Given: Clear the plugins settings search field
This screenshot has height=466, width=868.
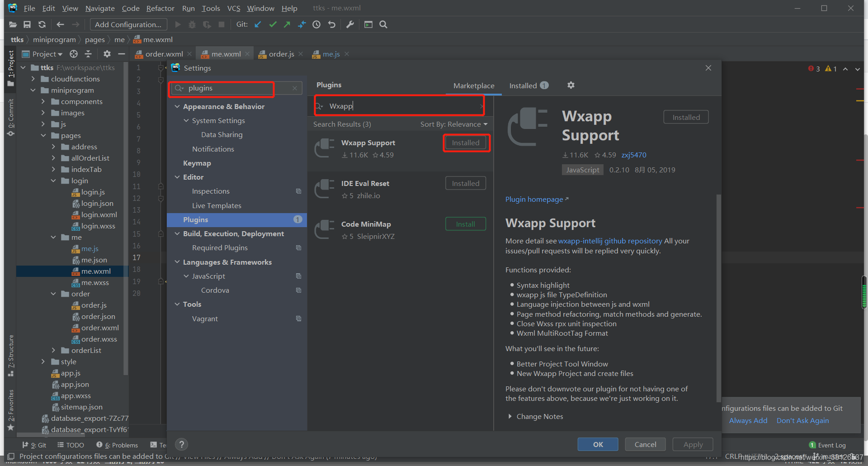Looking at the screenshot, I should tap(294, 88).
